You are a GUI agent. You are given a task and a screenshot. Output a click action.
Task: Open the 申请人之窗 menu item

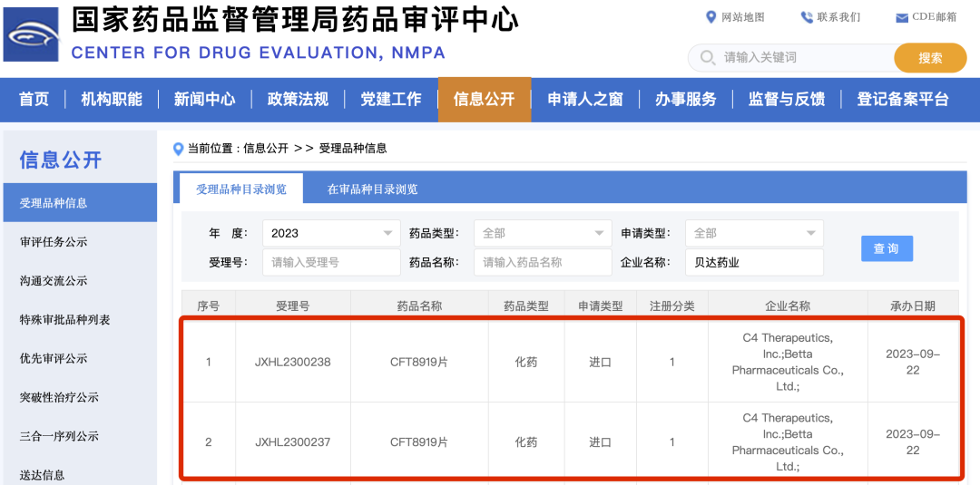(x=585, y=100)
